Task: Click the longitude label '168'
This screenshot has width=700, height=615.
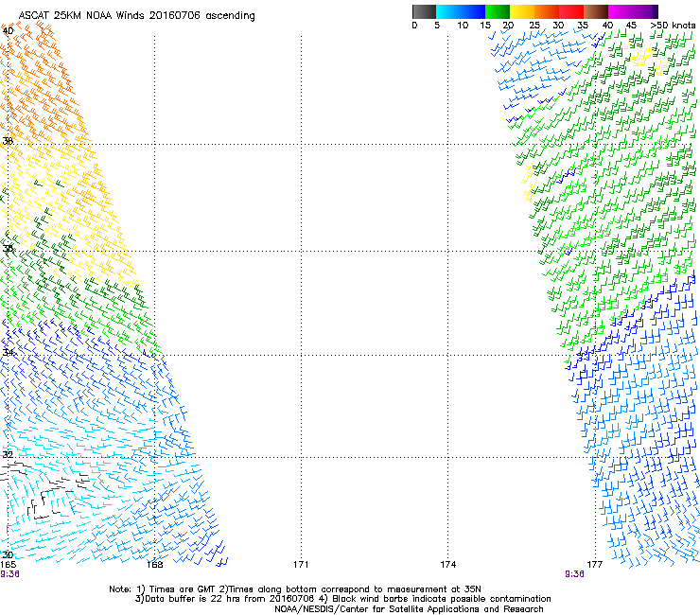Action: click(154, 565)
